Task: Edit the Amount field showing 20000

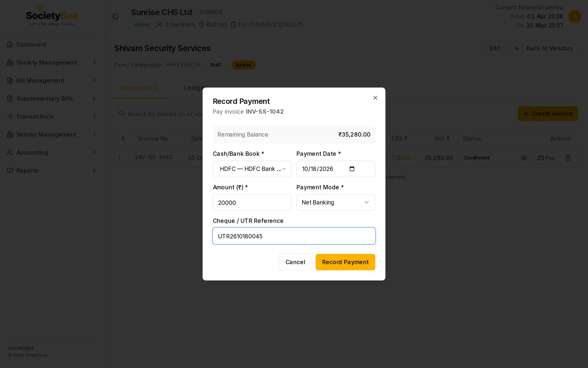Action: point(252,202)
